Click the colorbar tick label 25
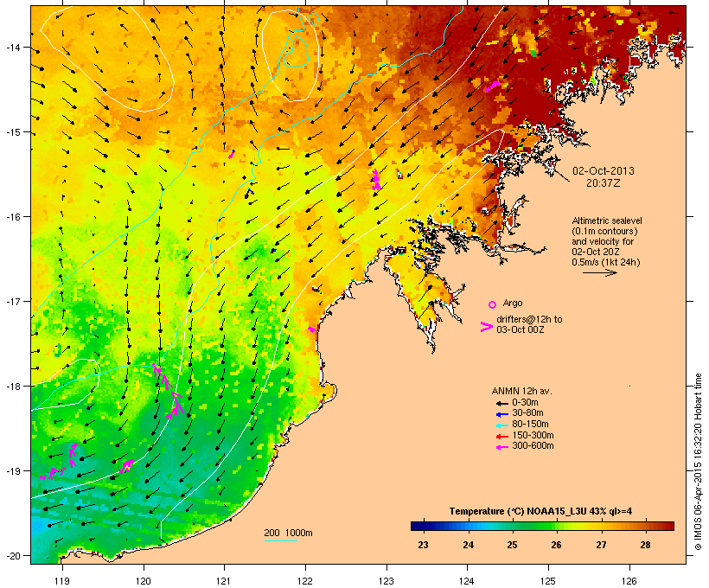This screenshot has width=709, height=588. [512, 545]
